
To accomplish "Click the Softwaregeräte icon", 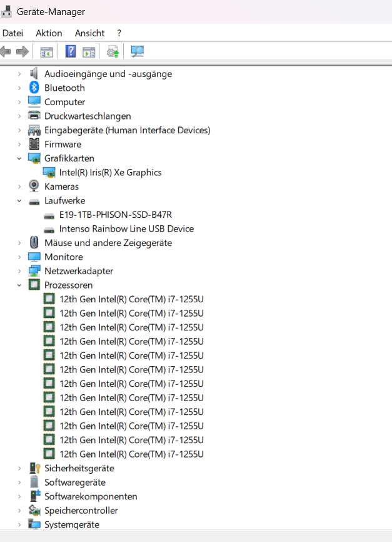I will (34, 482).
